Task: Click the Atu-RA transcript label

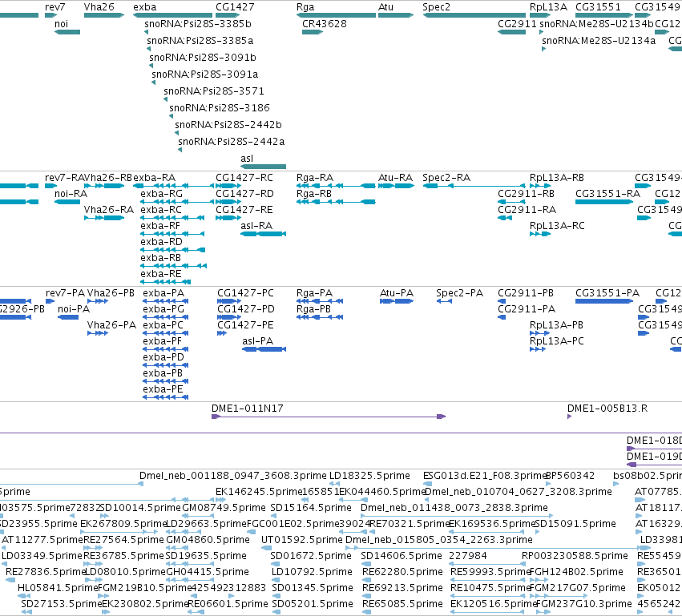Action: click(395, 178)
